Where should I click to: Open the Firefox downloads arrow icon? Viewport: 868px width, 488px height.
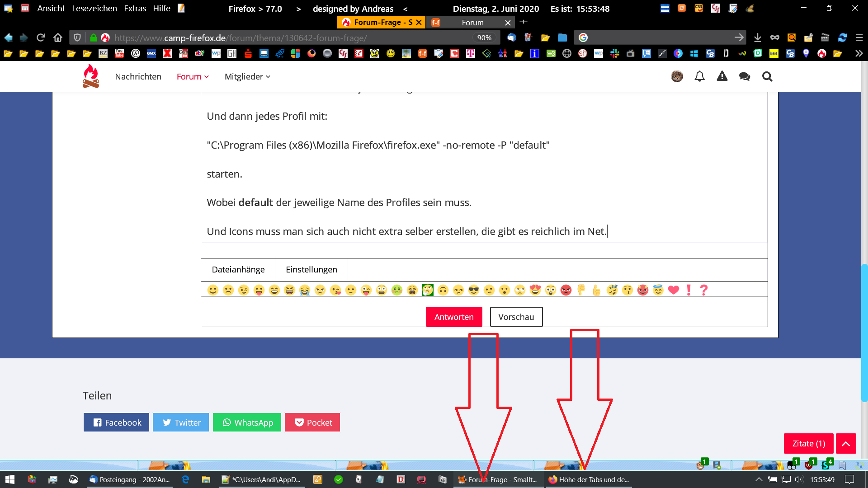[x=758, y=38]
